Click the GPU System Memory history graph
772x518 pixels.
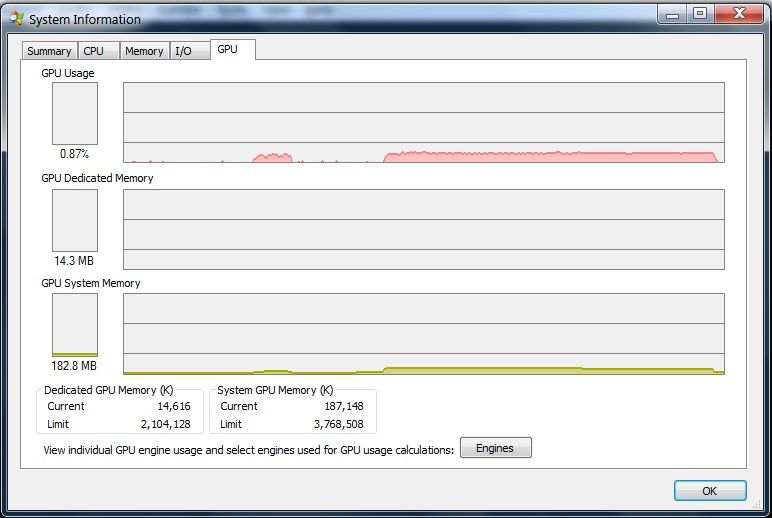423,334
